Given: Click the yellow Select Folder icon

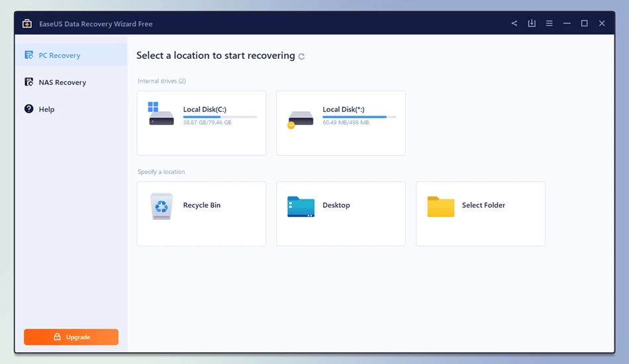Looking at the screenshot, I should 440,206.
